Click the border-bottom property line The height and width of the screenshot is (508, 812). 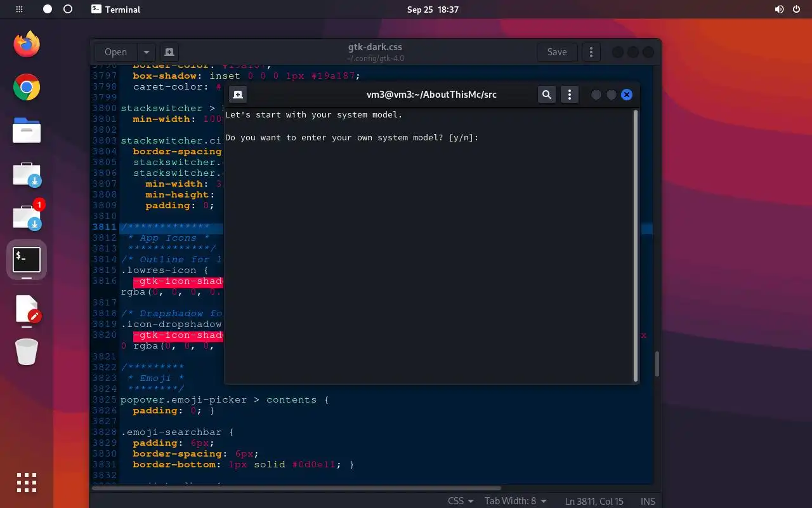coord(244,465)
